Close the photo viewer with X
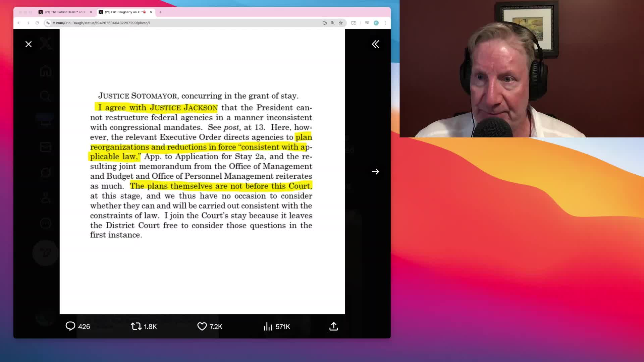Viewport: 644px width, 362px height. (x=29, y=44)
